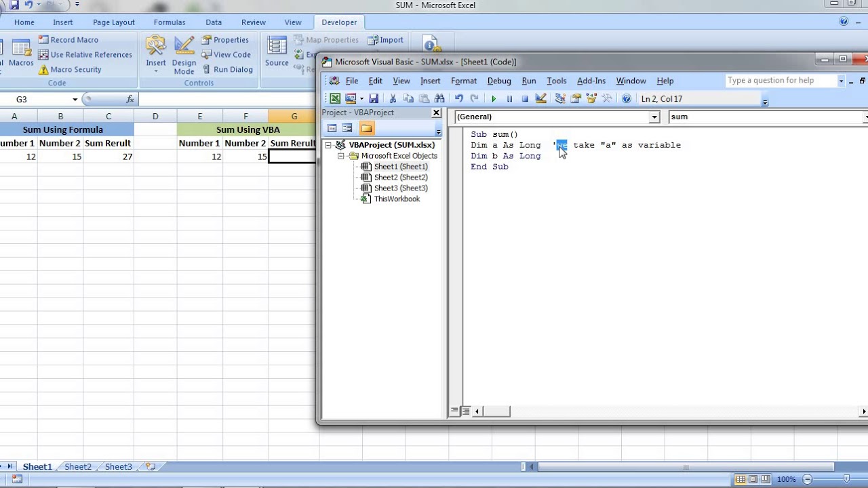
Task: Open the Object Browser icon in VBA toolbar
Action: point(591,99)
